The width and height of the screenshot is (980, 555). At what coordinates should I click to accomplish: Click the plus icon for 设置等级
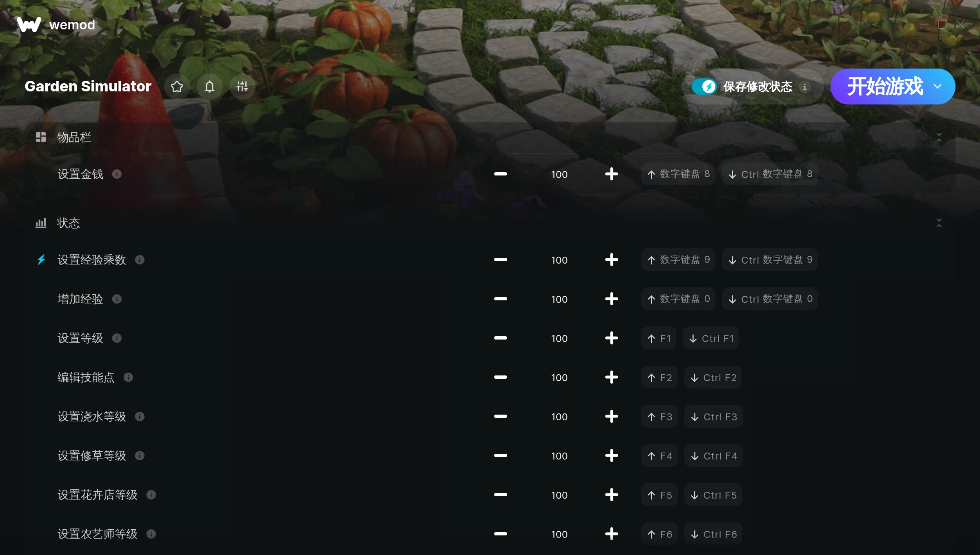click(611, 338)
